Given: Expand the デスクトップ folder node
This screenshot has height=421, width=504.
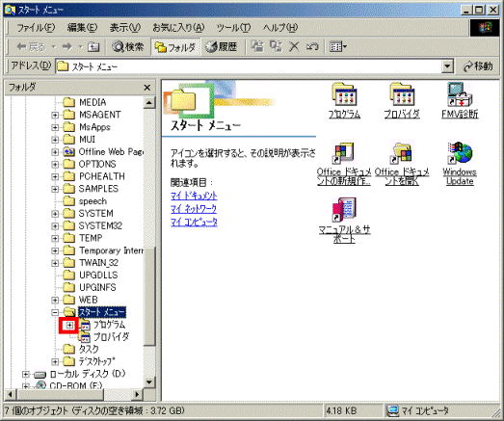Looking at the screenshot, I should point(55,362).
